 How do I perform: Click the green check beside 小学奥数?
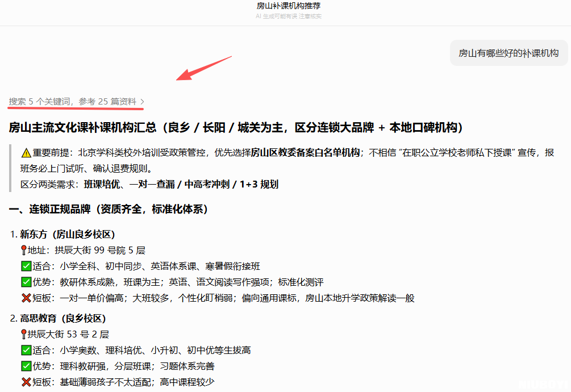[x=26, y=350]
